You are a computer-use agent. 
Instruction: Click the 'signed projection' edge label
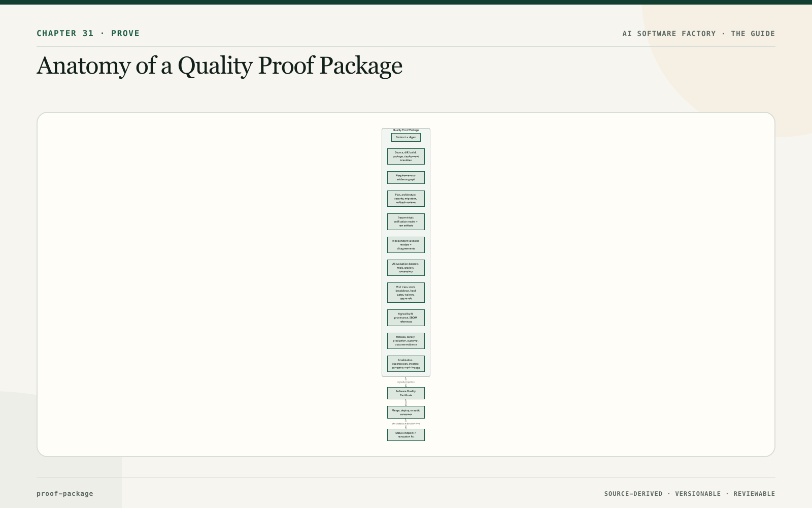(406, 382)
